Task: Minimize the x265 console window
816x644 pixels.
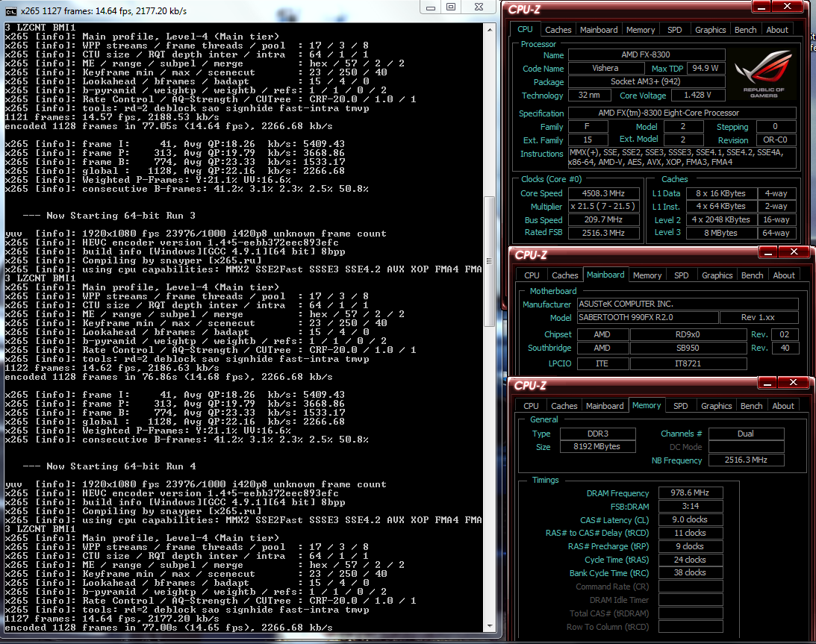Action: pyautogui.click(x=430, y=7)
